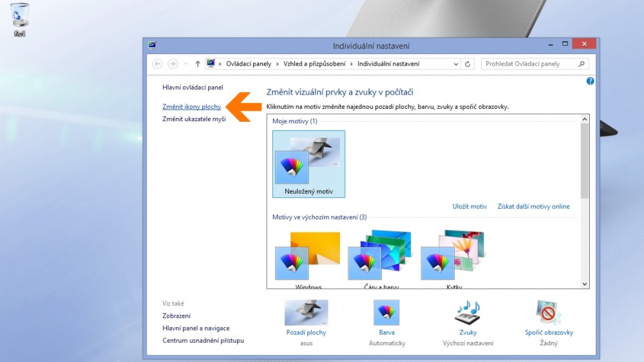Image resolution: width=644 pixels, height=362 pixels.
Task: Open Pozadí plochy wallpaper settings icon
Action: 306,314
